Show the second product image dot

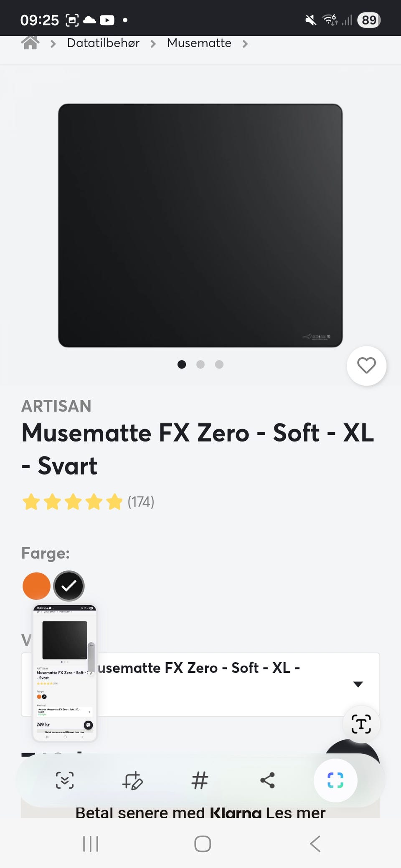point(200,365)
